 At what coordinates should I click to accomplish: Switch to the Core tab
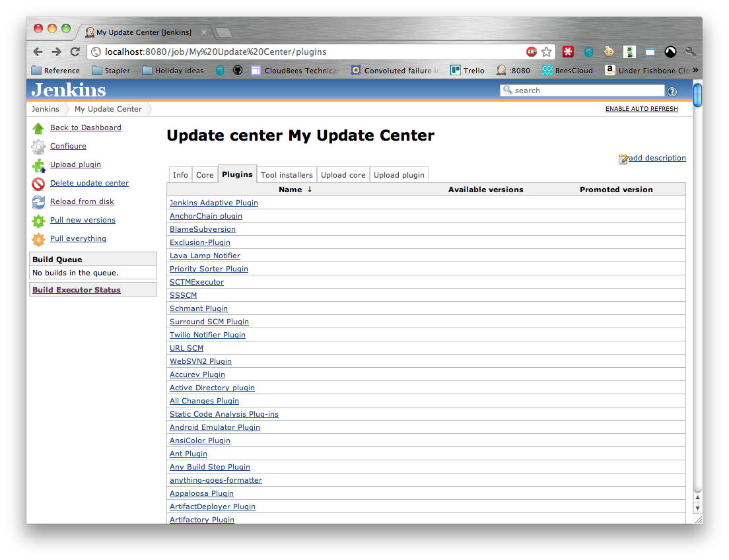(x=205, y=175)
